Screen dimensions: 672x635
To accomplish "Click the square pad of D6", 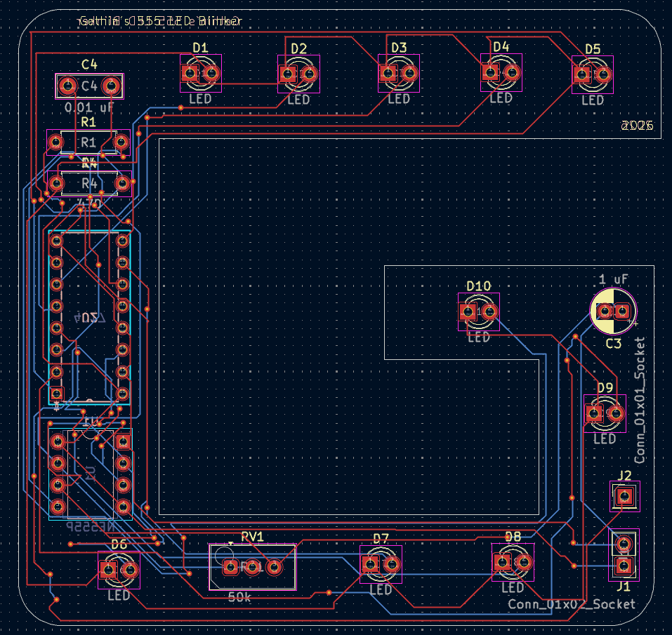I will pos(108,570).
